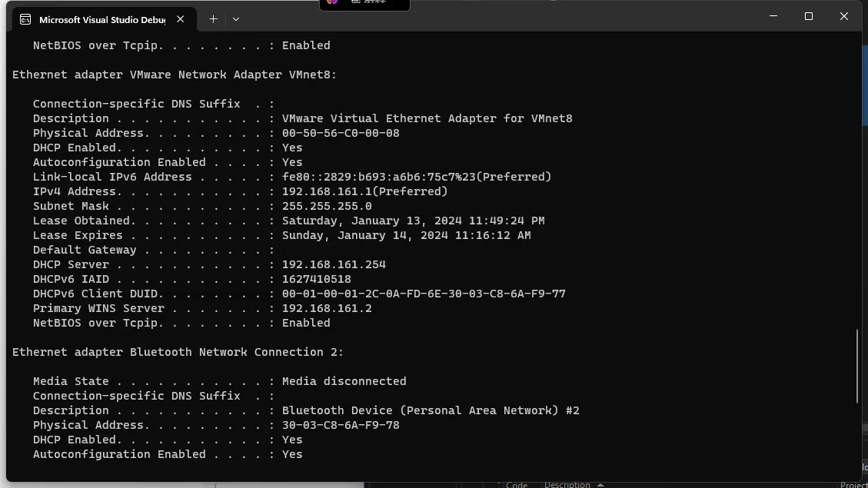Click the DHCPv6 Client DUID value
The image size is (868, 488).
(424, 294)
